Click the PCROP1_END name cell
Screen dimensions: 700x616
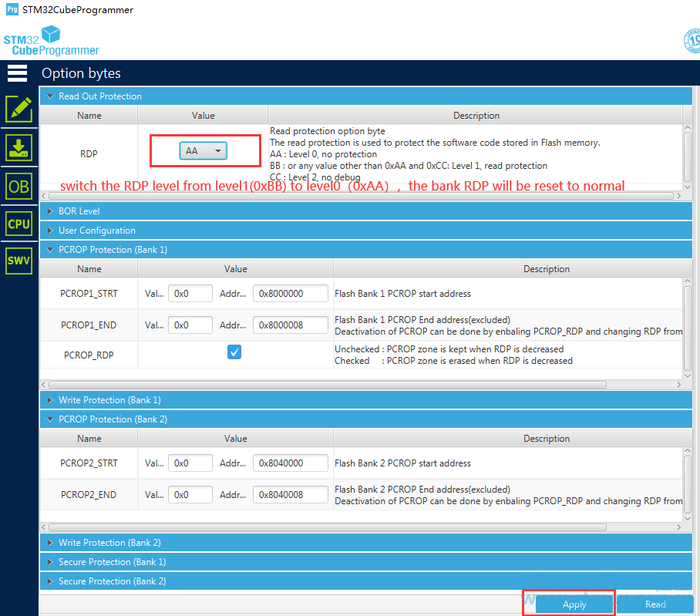[89, 325]
